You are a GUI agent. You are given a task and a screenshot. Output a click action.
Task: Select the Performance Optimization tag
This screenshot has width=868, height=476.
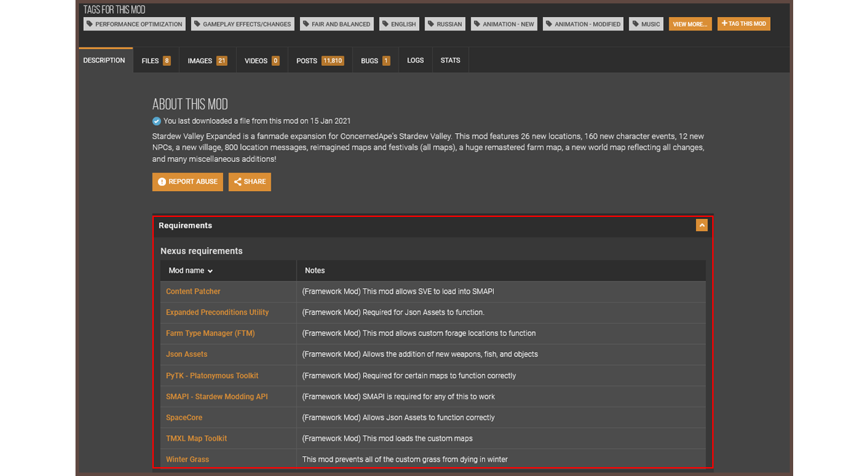click(135, 24)
